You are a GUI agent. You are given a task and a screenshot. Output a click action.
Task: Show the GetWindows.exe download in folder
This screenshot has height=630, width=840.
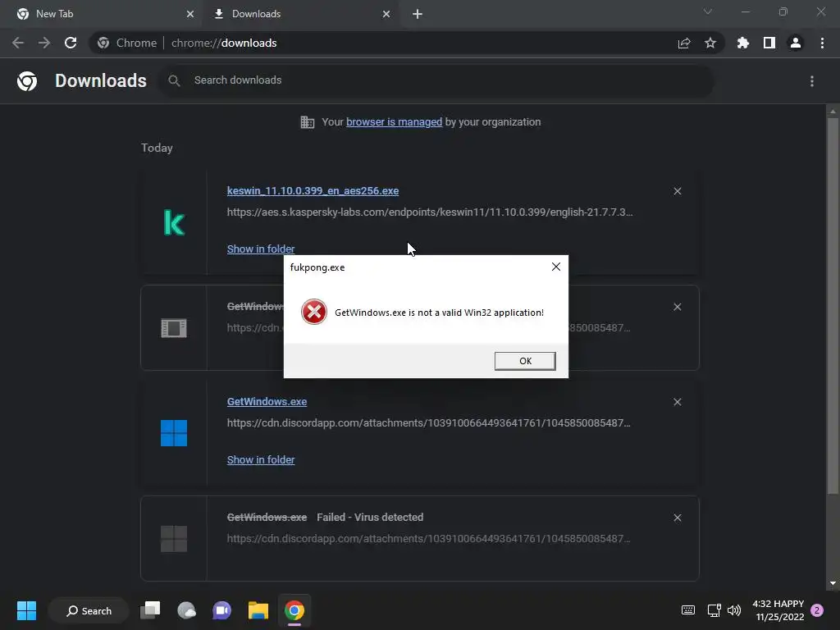(261, 459)
